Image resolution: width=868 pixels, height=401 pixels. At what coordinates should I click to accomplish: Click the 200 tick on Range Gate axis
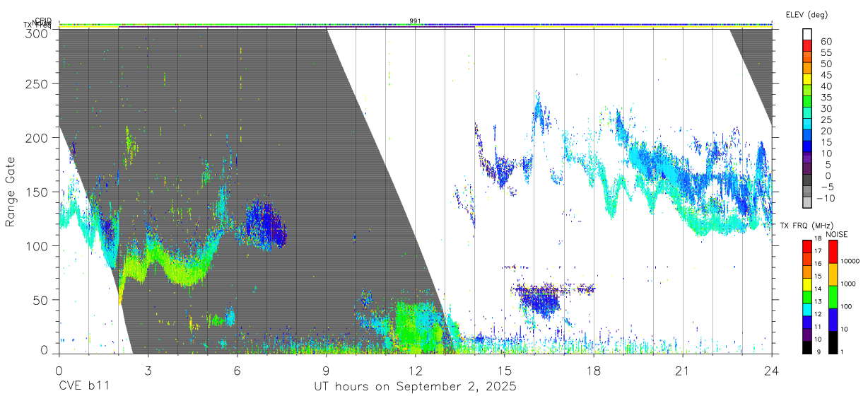(37, 138)
